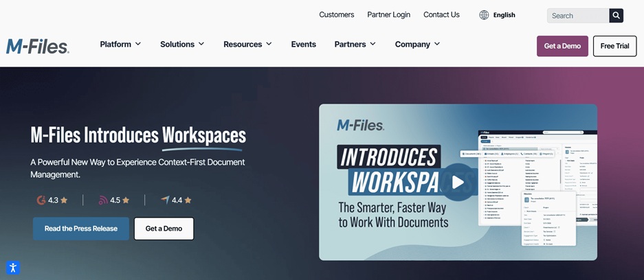
Task: Go to Partner Login
Action: [x=388, y=15]
